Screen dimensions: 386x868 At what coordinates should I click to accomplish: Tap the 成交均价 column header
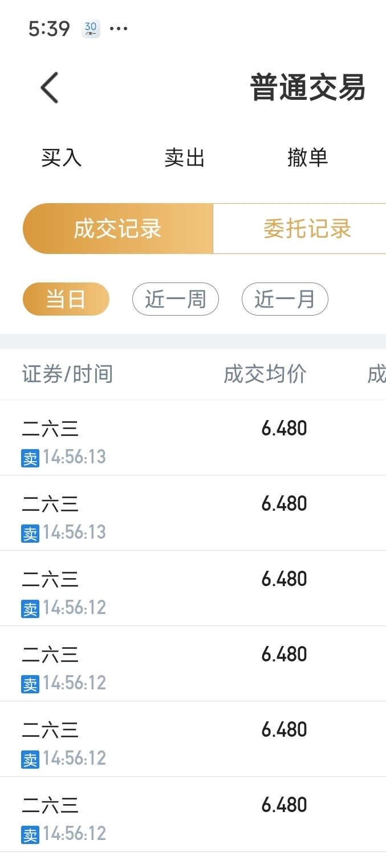tap(265, 374)
